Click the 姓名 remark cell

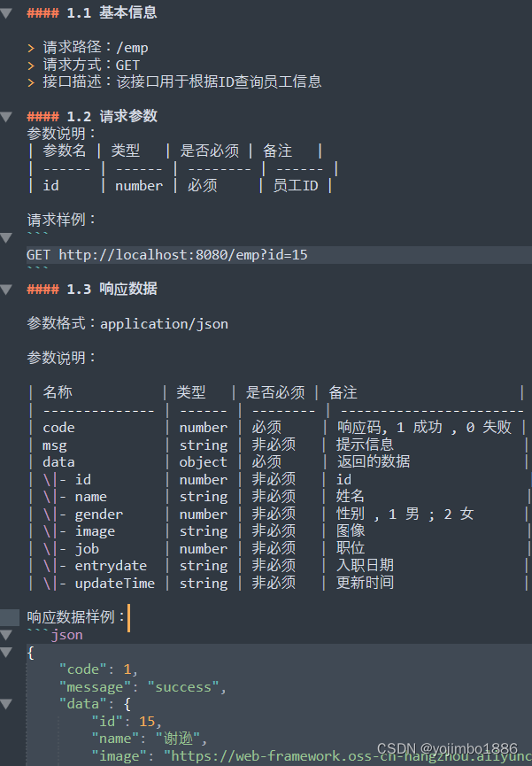351,496
